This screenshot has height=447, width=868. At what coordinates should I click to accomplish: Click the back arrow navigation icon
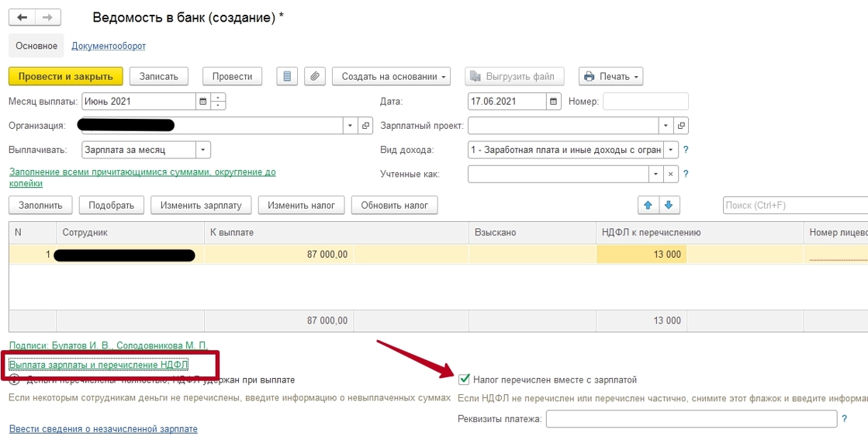pos(22,17)
